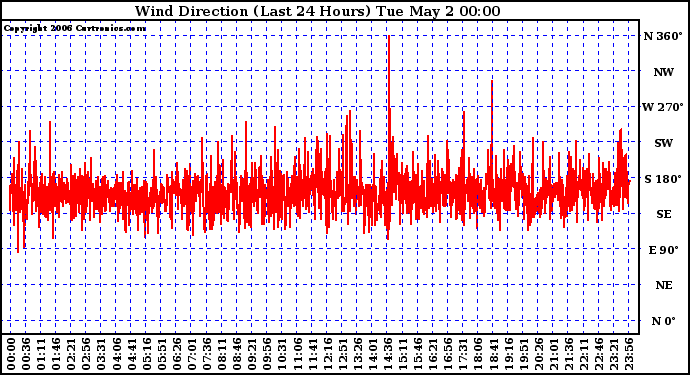Screen dimensions: 690x375
Task: Click the S 180° axis label
Action: 663,179
